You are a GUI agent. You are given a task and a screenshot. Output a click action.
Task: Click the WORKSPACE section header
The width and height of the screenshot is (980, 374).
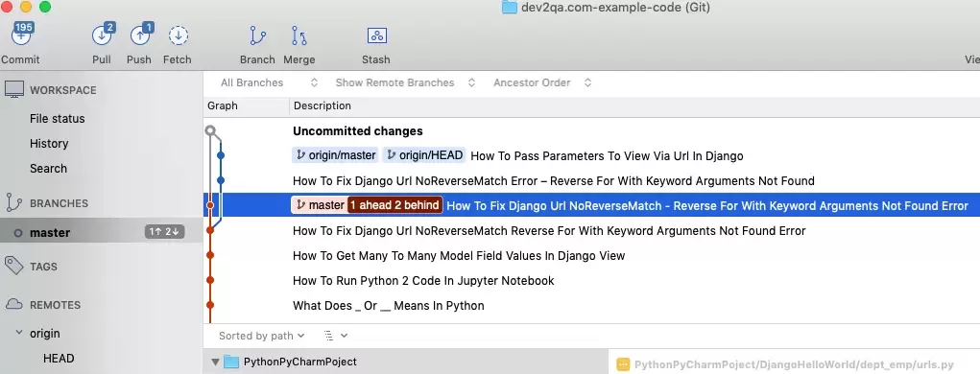63,90
